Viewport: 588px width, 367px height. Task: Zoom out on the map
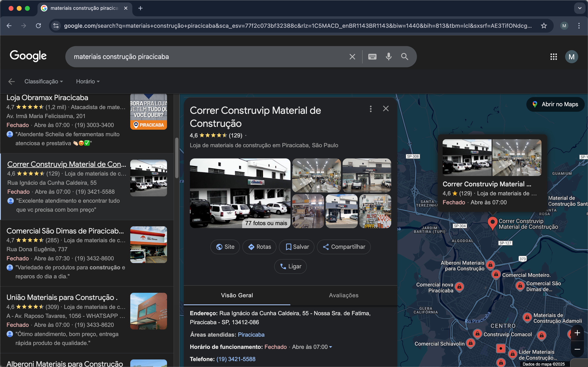(577, 349)
